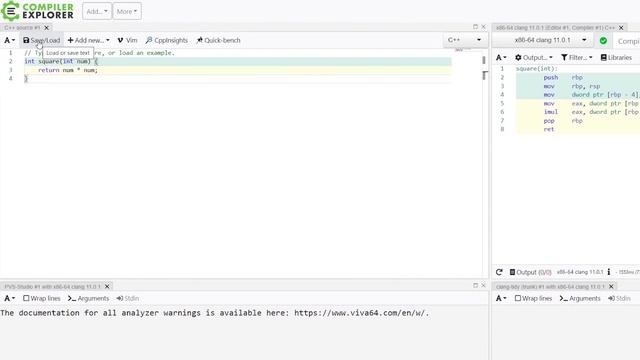Open the Add... dropdown in header
The height and width of the screenshot is (360, 640).
point(97,11)
